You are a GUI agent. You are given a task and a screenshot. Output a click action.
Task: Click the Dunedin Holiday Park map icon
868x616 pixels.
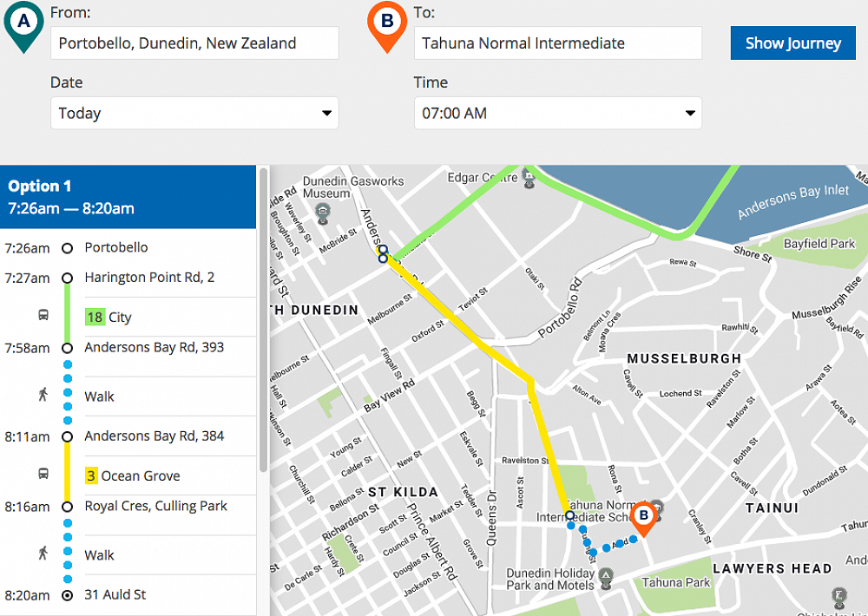point(606,575)
